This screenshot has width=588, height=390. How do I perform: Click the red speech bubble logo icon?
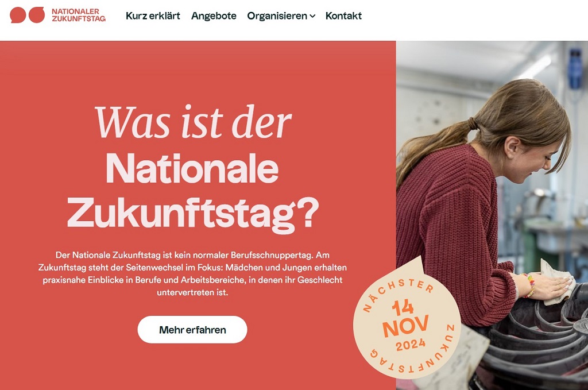click(x=28, y=15)
